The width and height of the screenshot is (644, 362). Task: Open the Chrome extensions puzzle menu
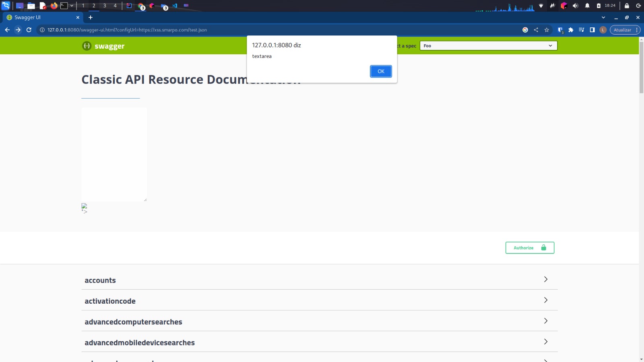click(x=571, y=30)
